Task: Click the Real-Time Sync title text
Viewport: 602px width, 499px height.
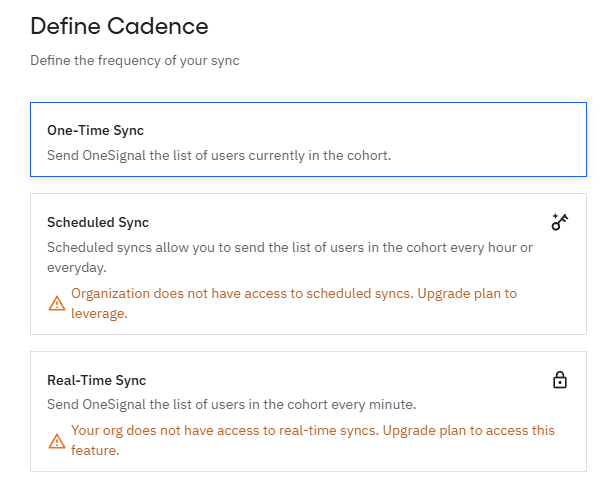Action: 96,380
